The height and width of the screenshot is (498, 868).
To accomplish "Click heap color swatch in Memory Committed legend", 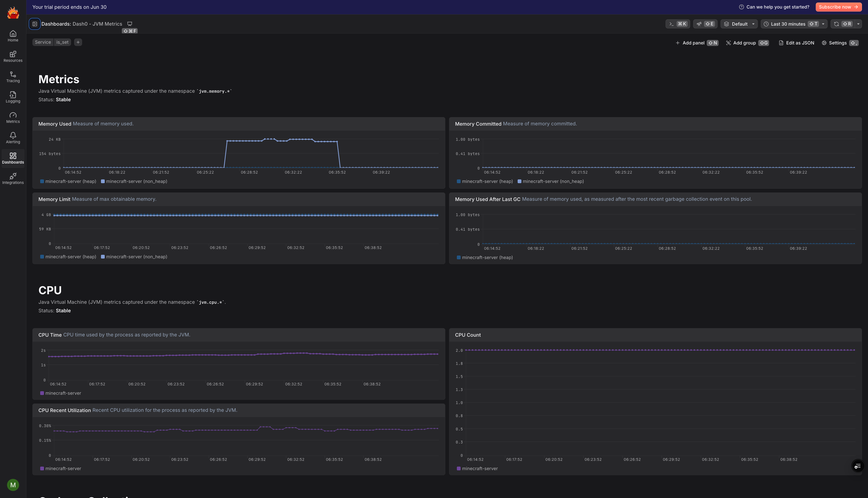I will [x=458, y=182].
